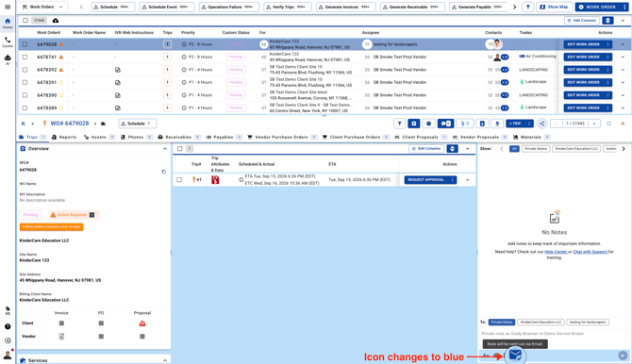The width and height of the screenshot is (632, 364).
Task: Expand the Trip #1 row chevron
Action: (x=468, y=180)
